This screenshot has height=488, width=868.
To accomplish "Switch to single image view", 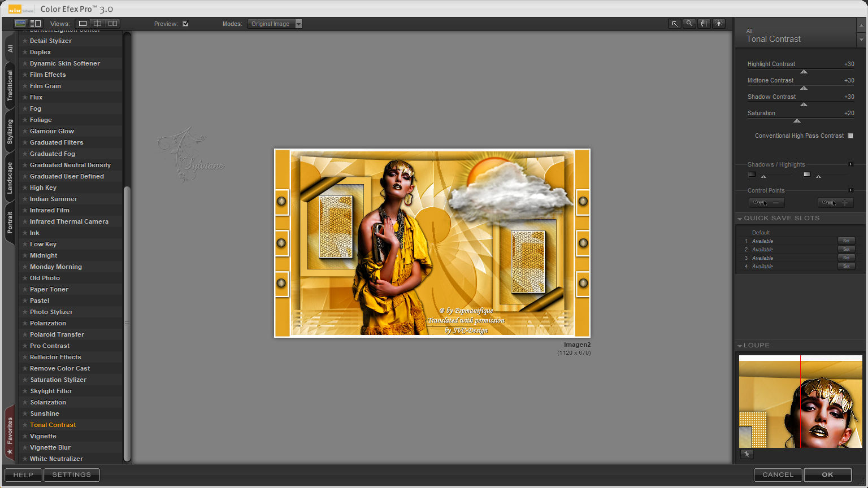I will click(83, 24).
